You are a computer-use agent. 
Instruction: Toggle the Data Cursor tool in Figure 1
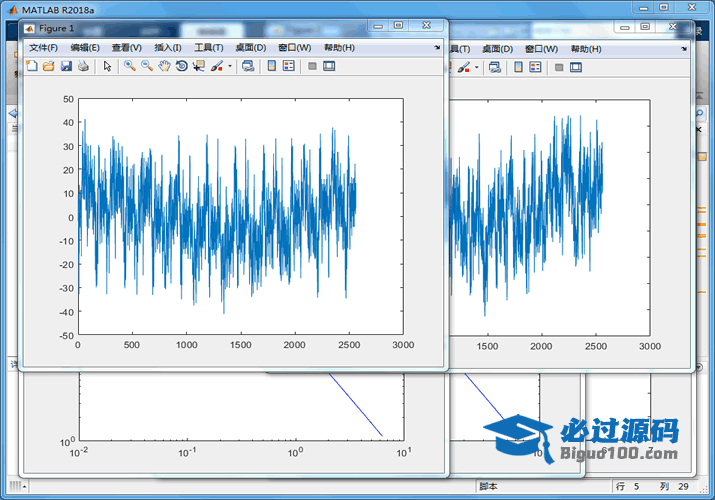[198, 66]
